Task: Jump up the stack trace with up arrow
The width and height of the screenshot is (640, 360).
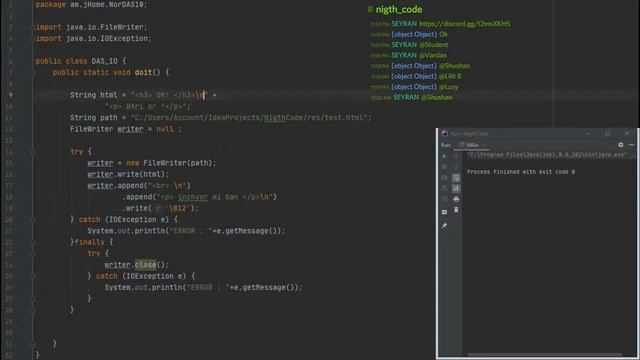Action: coord(456,156)
